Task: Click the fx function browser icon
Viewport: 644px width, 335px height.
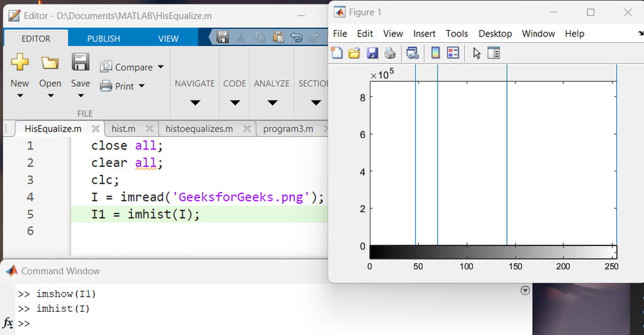Action: pyautogui.click(x=8, y=322)
